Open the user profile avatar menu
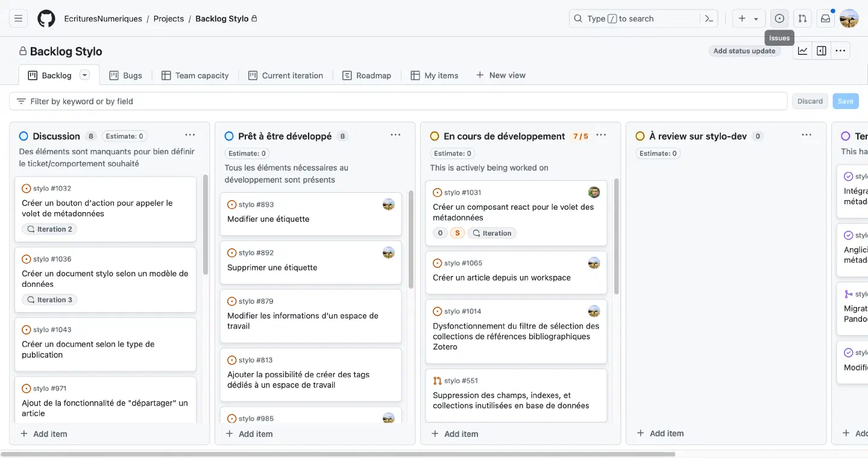 [849, 19]
